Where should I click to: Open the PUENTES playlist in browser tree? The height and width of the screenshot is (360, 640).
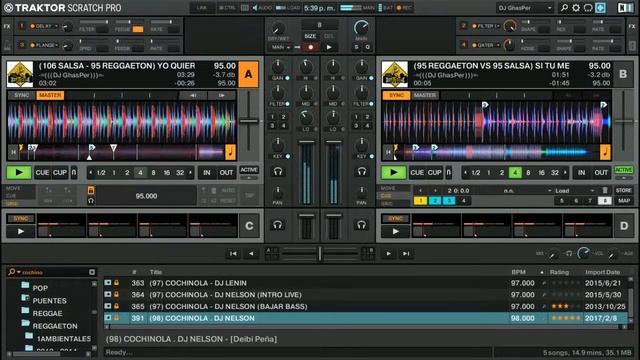(x=49, y=300)
